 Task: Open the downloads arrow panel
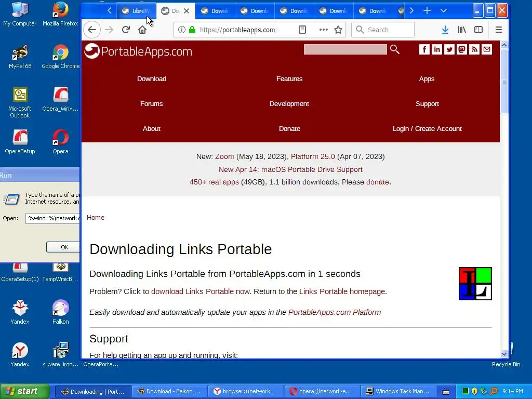point(445,30)
